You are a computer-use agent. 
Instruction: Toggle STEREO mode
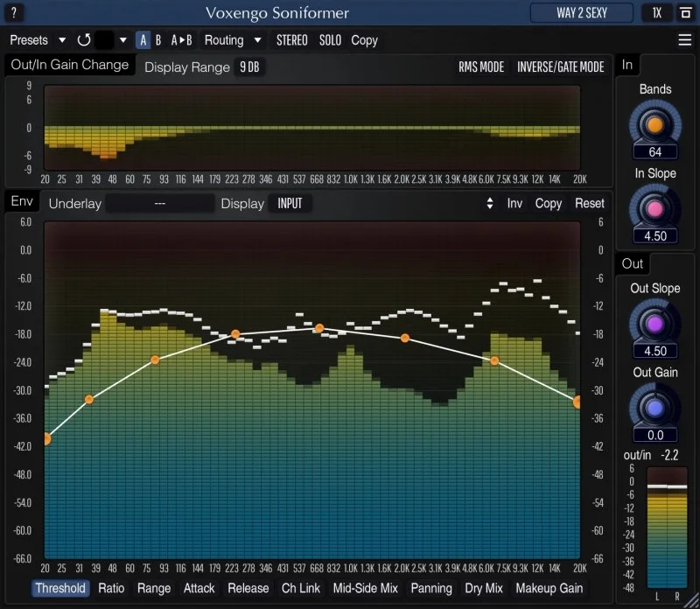pos(292,40)
